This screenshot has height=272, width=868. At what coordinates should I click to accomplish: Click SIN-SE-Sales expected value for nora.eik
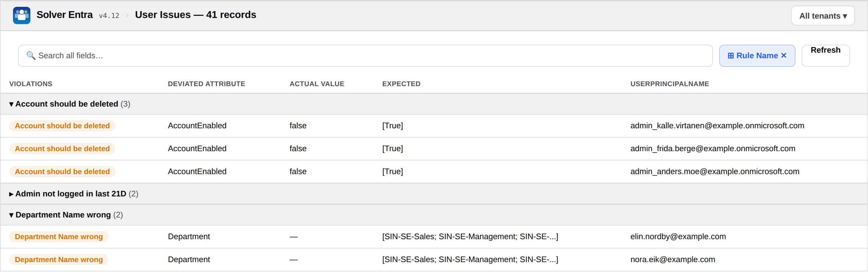click(x=470, y=259)
